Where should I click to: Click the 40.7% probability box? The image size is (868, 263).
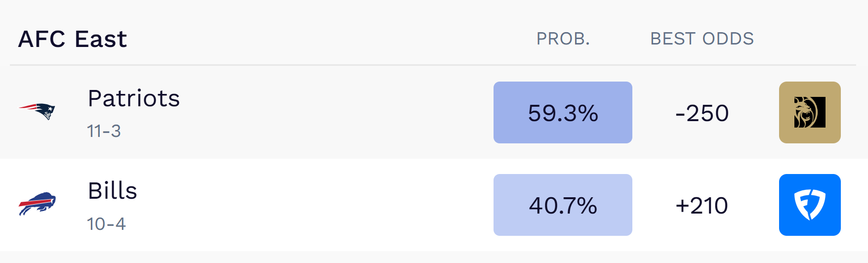tap(563, 205)
